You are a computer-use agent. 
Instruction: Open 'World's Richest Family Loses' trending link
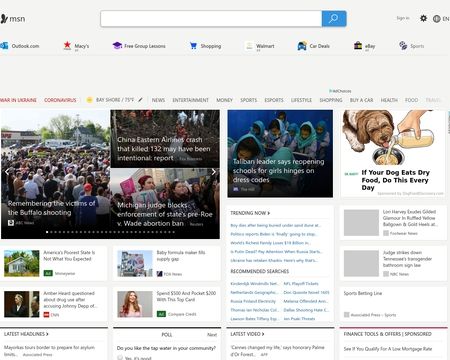[271, 243]
